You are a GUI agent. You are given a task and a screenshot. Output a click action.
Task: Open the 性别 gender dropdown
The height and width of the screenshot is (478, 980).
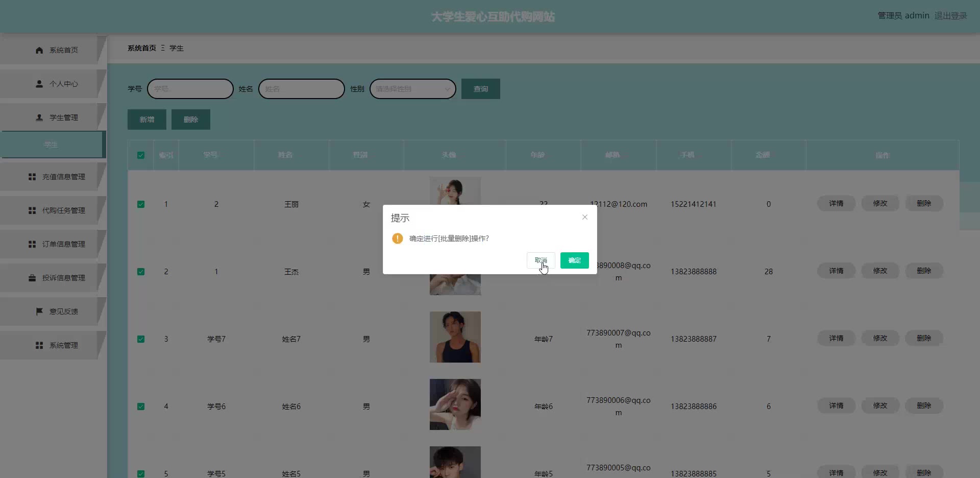coord(413,89)
